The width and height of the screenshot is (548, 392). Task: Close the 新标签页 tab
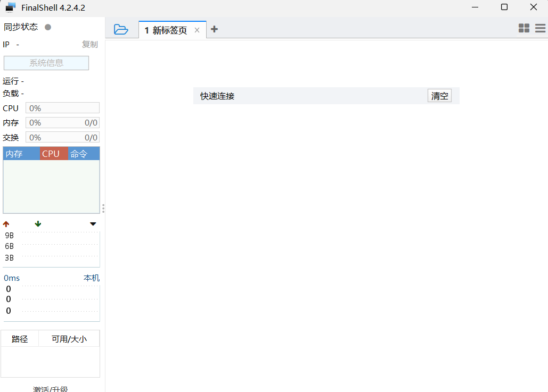pyautogui.click(x=197, y=30)
